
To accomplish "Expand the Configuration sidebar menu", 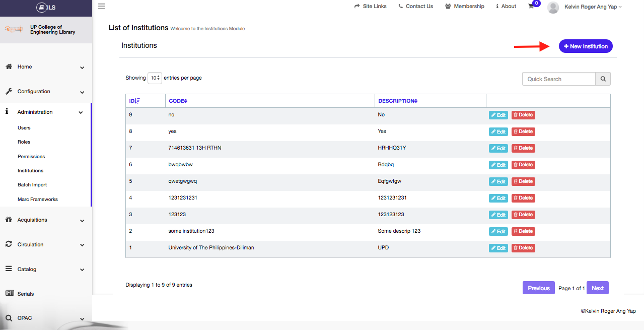I will (45, 92).
